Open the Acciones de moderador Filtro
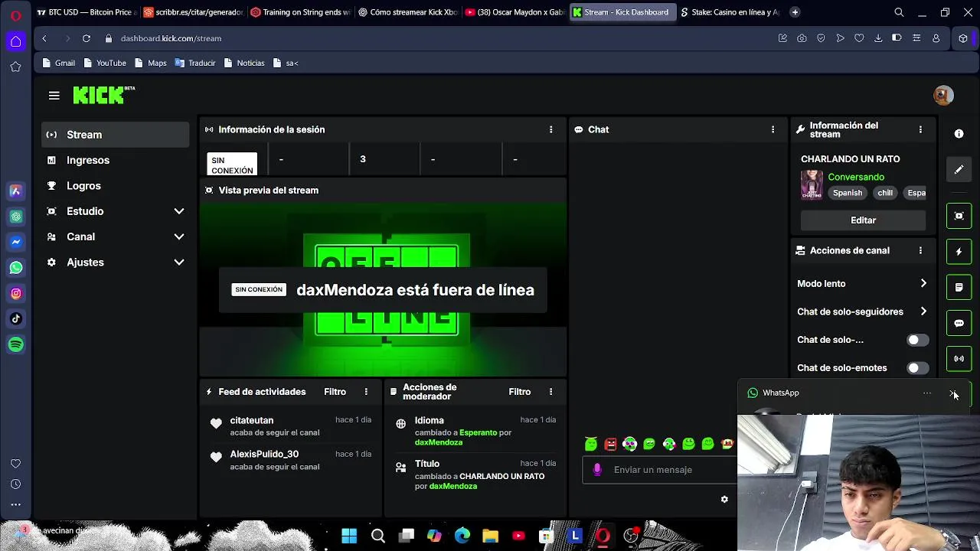The height and width of the screenshot is (551, 980). [x=519, y=392]
